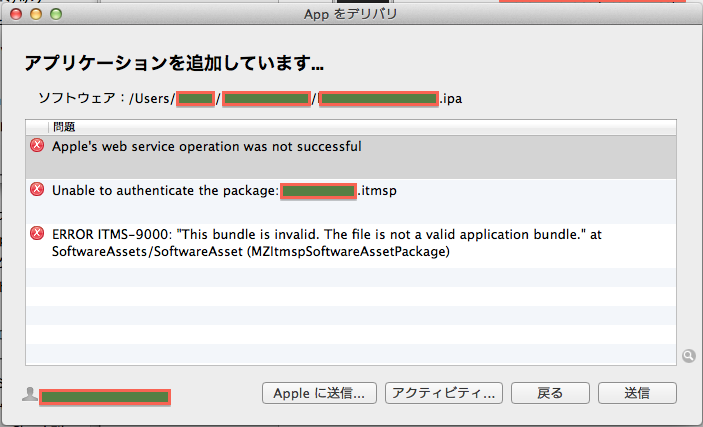Open the "アクティビティ..." button
The height and width of the screenshot is (427, 703).
tap(444, 393)
